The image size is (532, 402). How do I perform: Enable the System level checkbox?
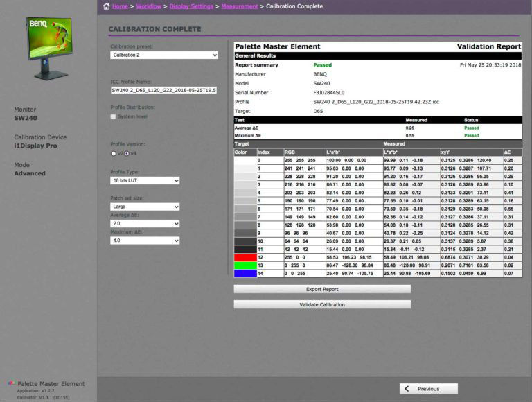point(113,117)
